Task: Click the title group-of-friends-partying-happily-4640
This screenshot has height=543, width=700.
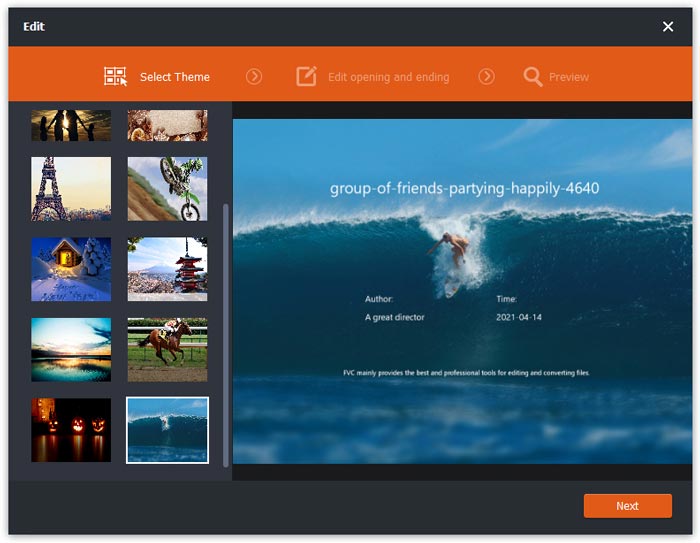Action: click(x=464, y=188)
